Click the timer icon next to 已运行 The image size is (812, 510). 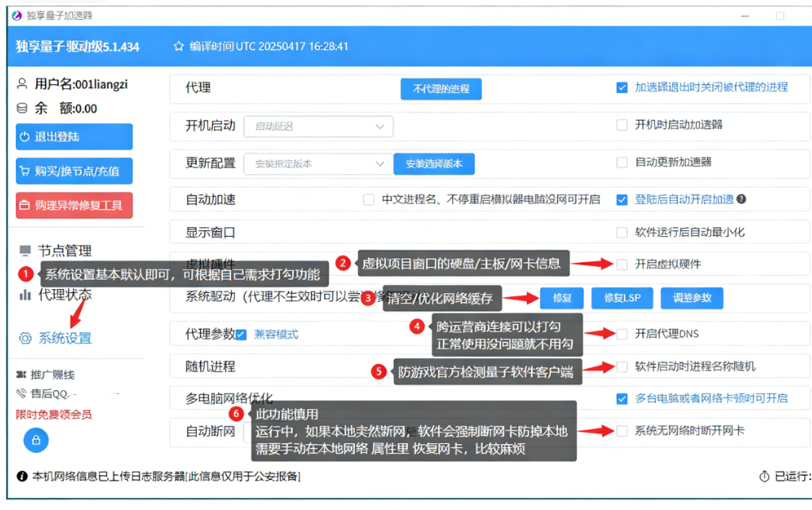[764, 476]
